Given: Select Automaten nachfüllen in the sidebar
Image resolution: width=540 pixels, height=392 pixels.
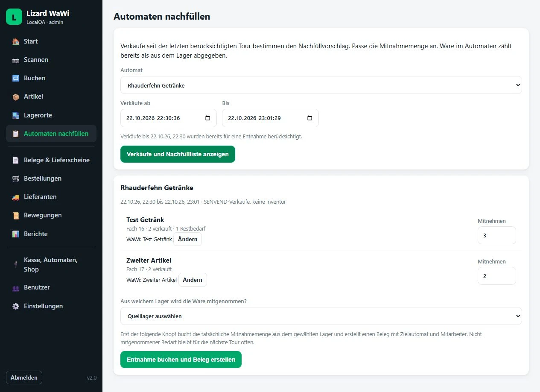Looking at the screenshot, I should point(51,134).
